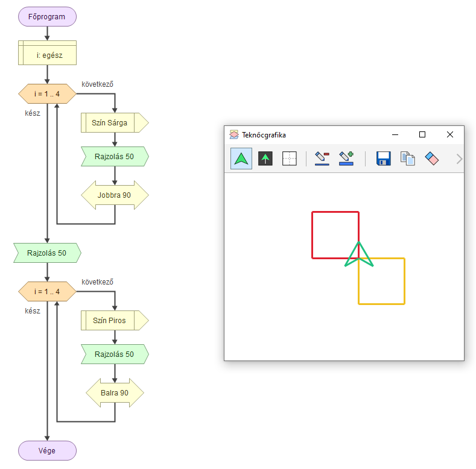
Task: Toggle the green turtle visibility button
Action: pos(241,159)
